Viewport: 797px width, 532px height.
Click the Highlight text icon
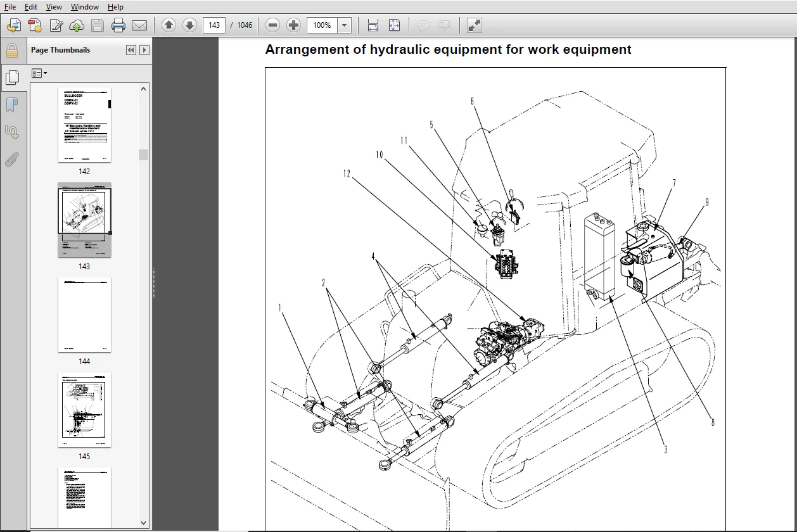coord(444,25)
